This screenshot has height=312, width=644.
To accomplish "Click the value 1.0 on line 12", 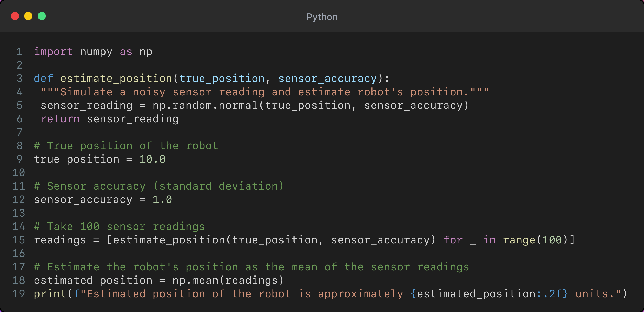I will (x=162, y=200).
